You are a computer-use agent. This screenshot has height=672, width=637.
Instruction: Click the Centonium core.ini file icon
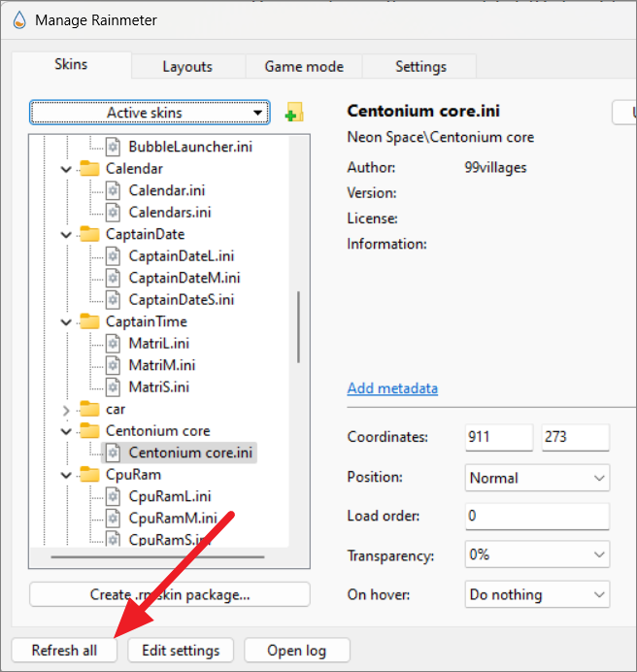[x=113, y=453]
